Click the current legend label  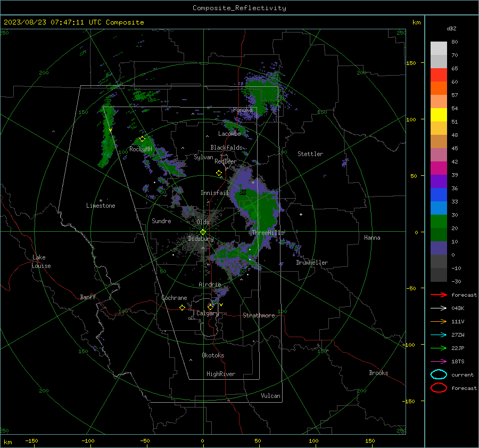(463, 374)
